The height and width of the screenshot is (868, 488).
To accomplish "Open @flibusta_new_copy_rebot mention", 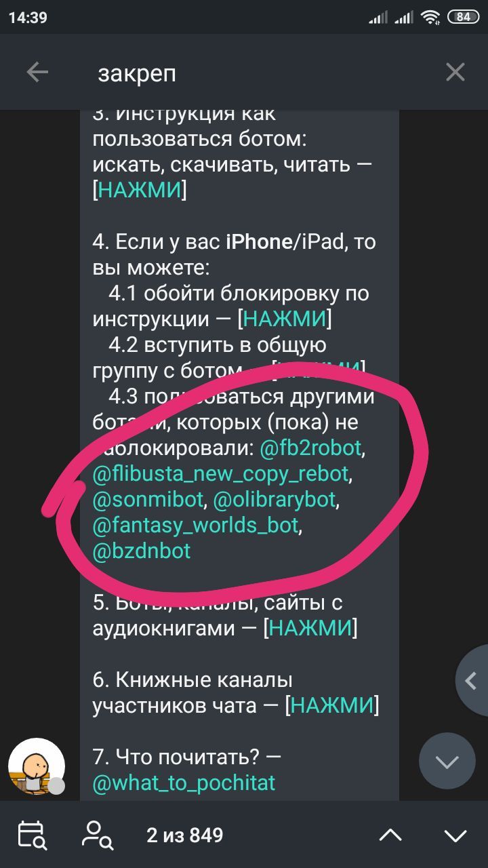I will click(220, 473).
